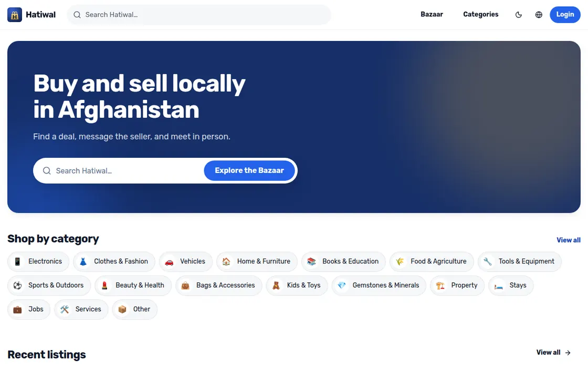588x368 pixels.
Task: Click the Electronics category label
Action: [x=45, y=261]
